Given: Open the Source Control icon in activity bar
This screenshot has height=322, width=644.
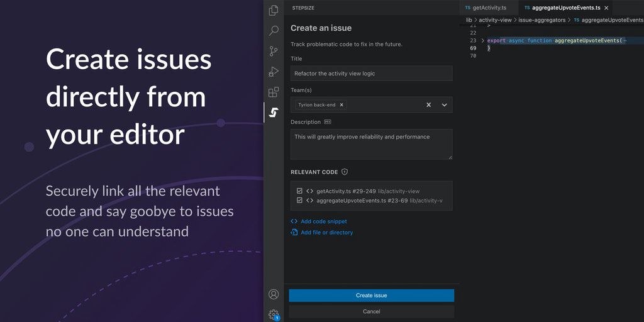Looking at the screenshot, I should pyautogui.click(x=274, y=52).
